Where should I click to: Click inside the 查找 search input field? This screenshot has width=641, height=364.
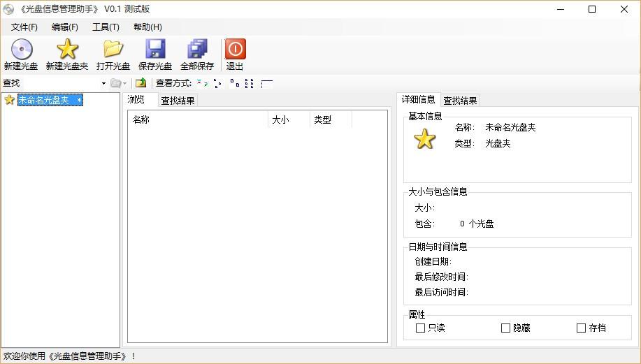click(61, 83)
